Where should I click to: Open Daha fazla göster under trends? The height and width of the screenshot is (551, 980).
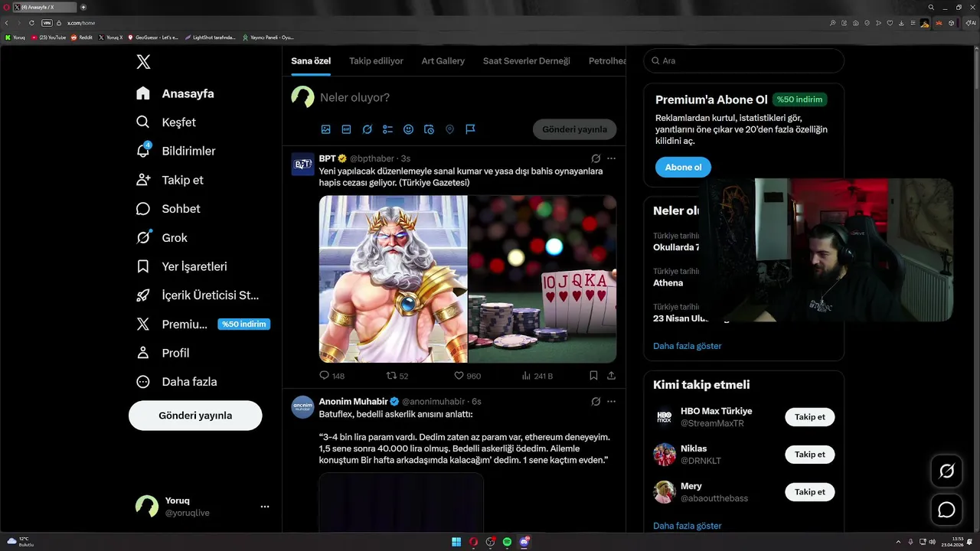click(687, 346)
